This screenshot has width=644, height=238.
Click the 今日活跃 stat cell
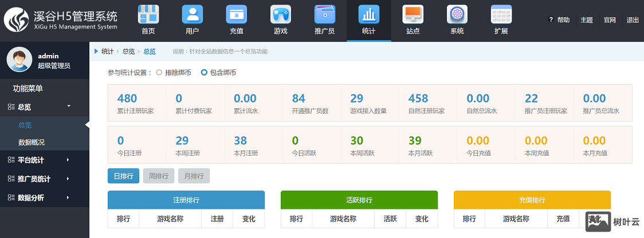(312, 145)
